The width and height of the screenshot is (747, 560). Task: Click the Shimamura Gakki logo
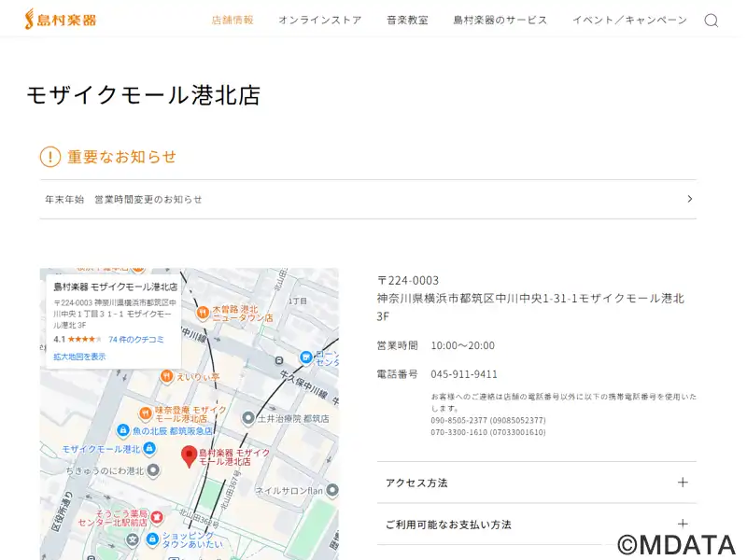(x=60, y=19)
